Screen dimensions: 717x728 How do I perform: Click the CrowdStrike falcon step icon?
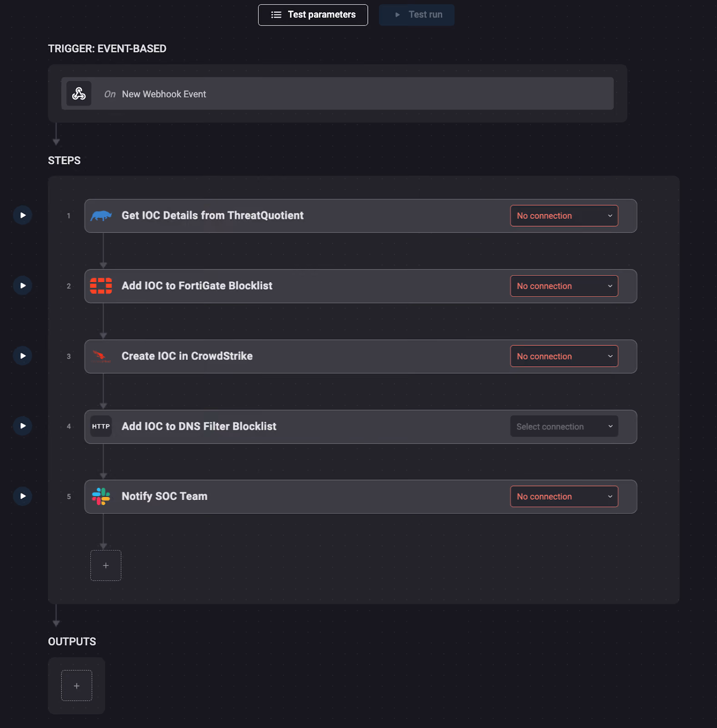[x=101, y=356]
